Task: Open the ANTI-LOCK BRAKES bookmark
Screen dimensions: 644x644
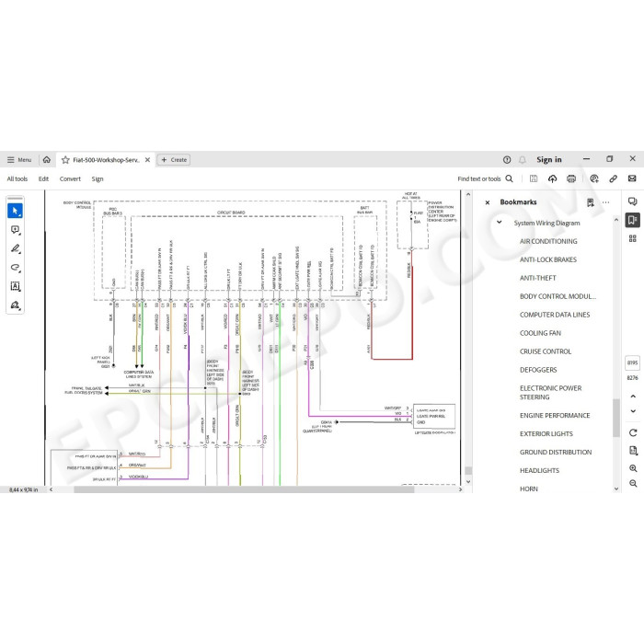Action: (x=548, y=259)
